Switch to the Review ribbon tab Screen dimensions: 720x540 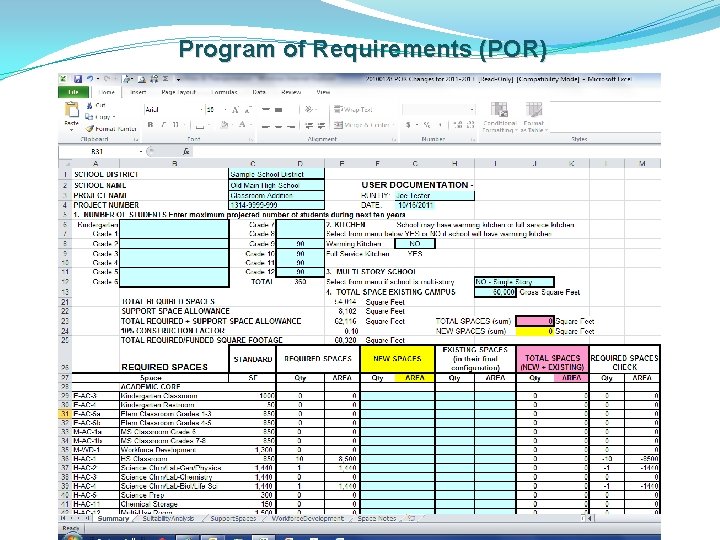click(291, 92)
